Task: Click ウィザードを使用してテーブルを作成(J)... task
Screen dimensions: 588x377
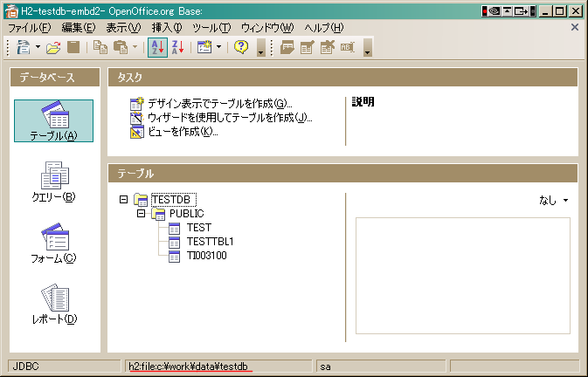Action: (230, 118)
